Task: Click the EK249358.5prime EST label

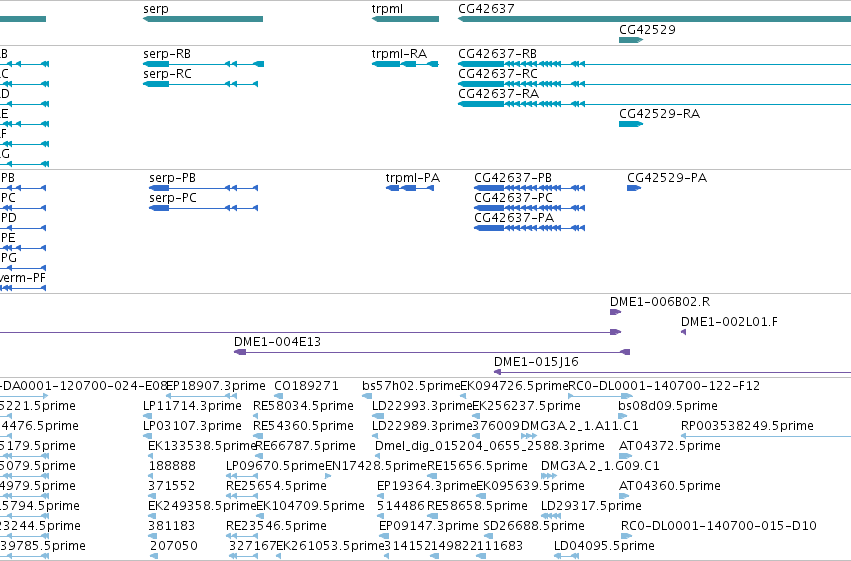Action: coord(202,506)
